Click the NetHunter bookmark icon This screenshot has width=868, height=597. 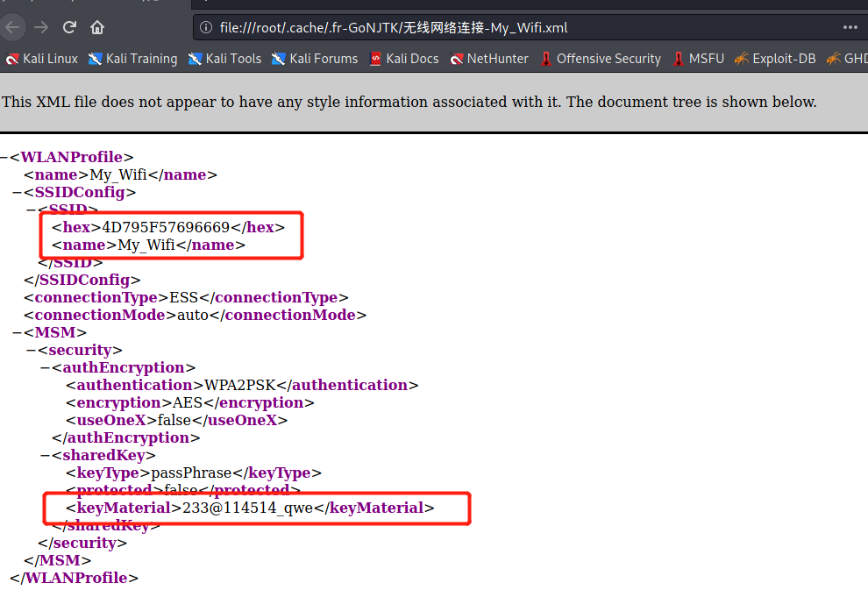click(456, 59)
